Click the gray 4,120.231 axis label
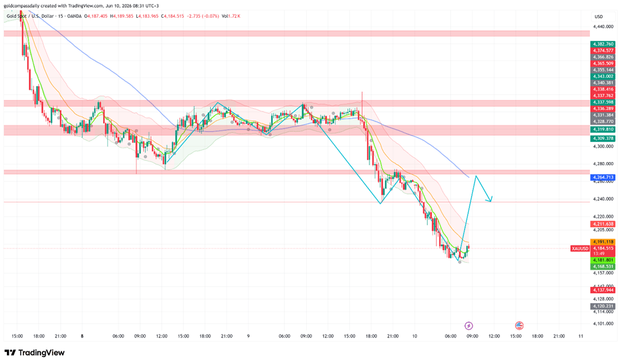This screenshot has width=621, height=364. tap(603, 306)
